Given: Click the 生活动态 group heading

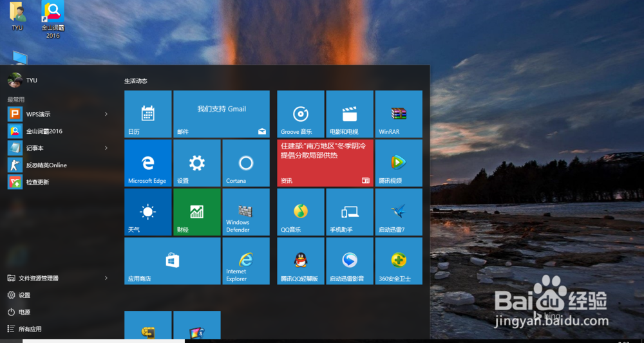Looking at the screenshot, I should (135, 81).
